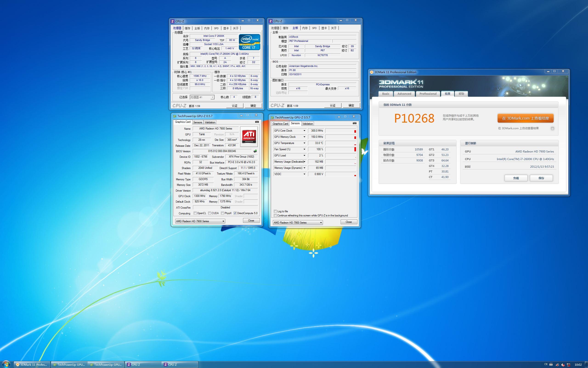588x368 pixels.
Task: Check Continue refreshing while GPU-Z in background
Action: click(275, 216)
